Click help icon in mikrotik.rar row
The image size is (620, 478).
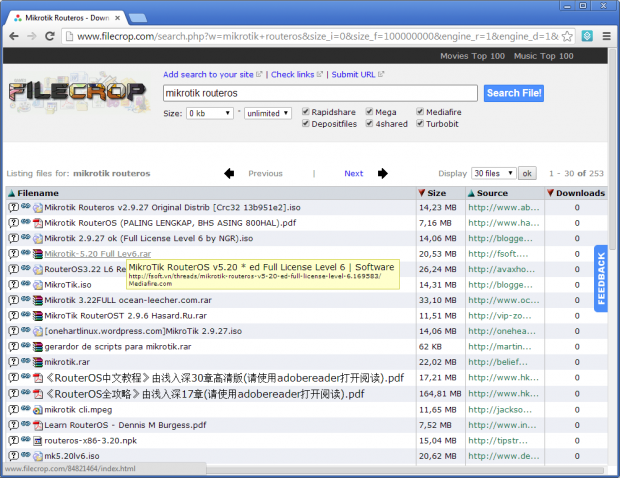(x=13, y=362)
